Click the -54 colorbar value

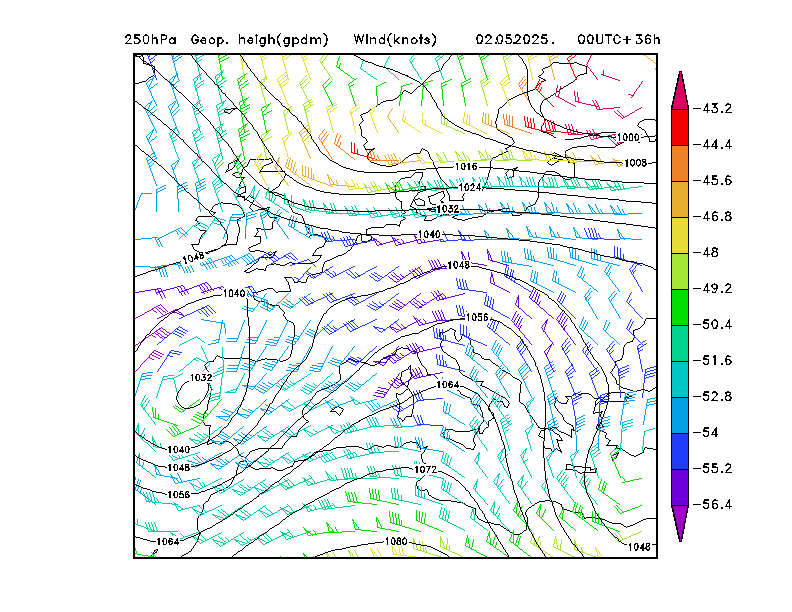[707, 432]
